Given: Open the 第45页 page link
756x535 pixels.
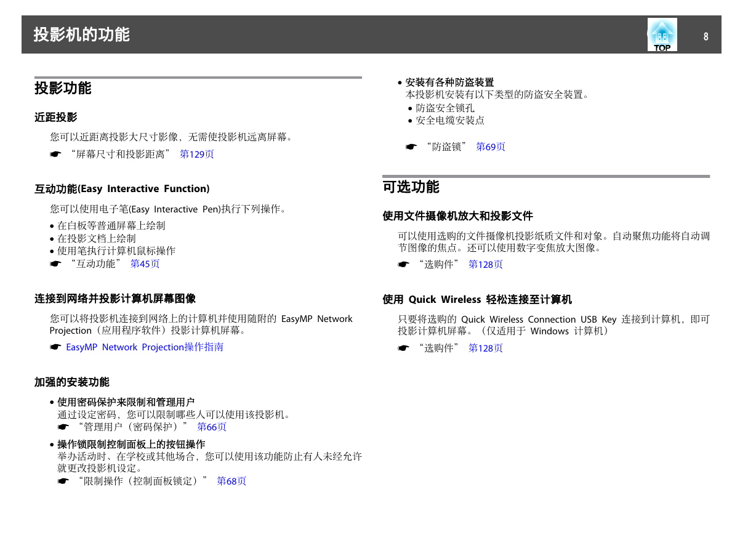Looking at the screenshot, I should 145,263.
